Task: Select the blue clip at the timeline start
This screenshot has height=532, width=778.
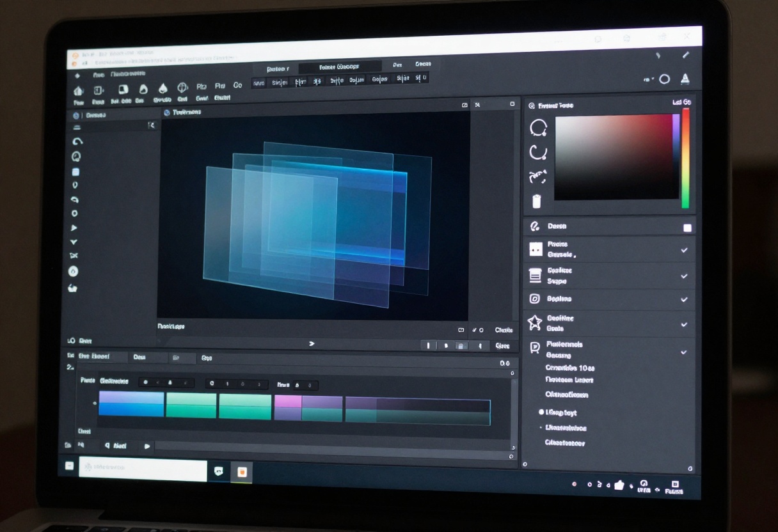Action: pos(131,404)
